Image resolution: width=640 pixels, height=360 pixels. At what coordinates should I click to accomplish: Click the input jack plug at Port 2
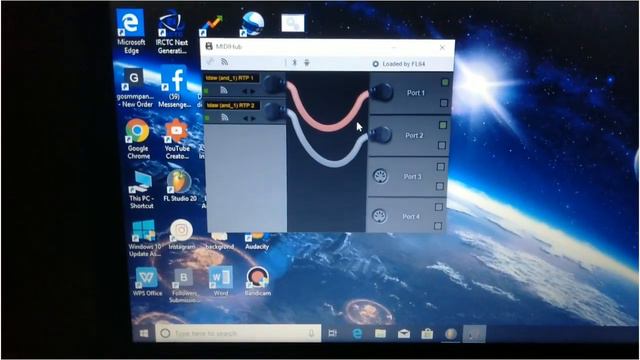coord(379,134)
